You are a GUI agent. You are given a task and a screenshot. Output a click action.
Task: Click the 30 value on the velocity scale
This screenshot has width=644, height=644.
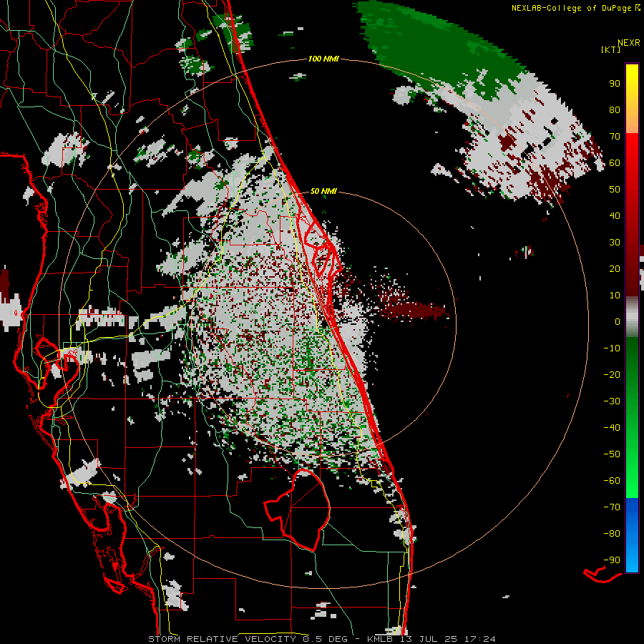click(x=615, y=243)
